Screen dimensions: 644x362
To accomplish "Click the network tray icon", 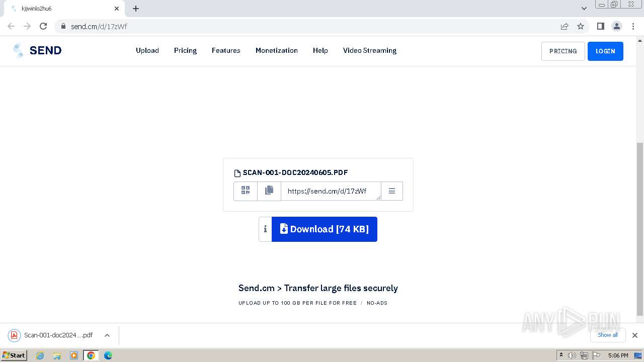I will pos(584,355).
